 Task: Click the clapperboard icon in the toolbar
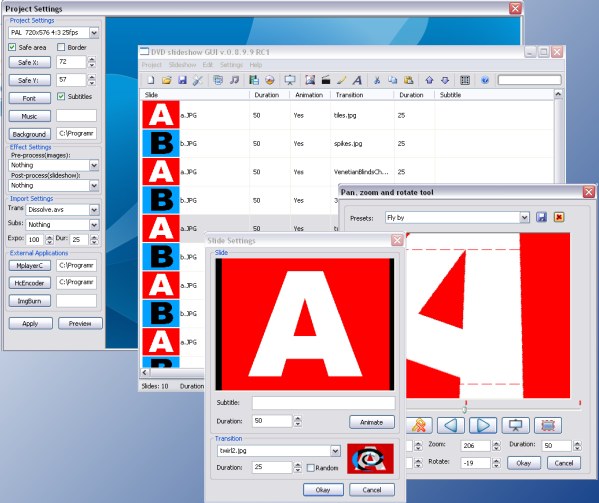[326, 80]
